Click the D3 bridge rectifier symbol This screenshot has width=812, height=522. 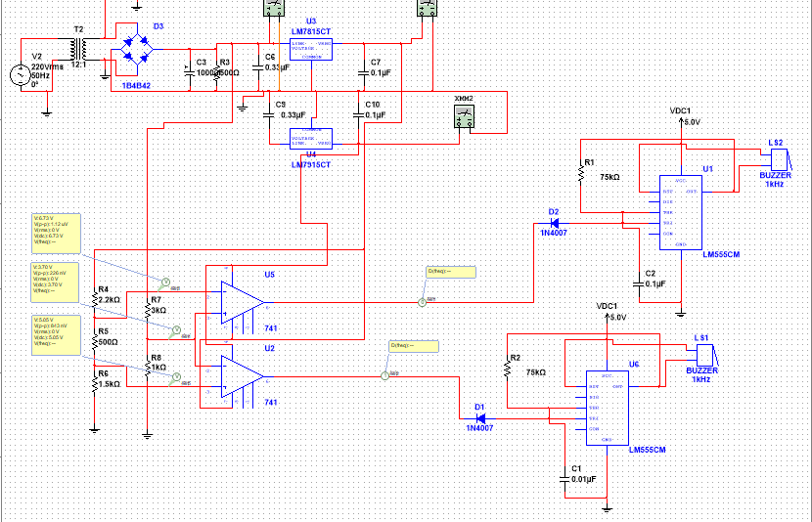pos(137,49)
